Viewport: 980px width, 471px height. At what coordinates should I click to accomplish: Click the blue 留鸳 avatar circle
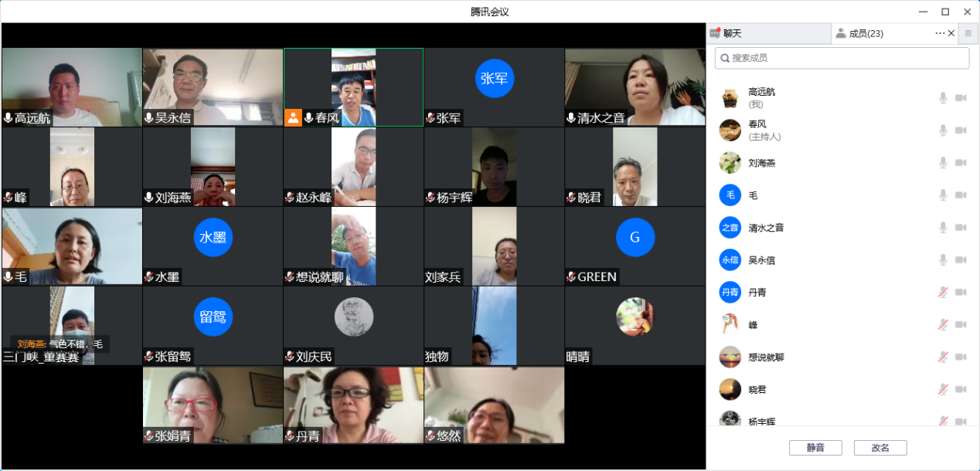point(213,317)
